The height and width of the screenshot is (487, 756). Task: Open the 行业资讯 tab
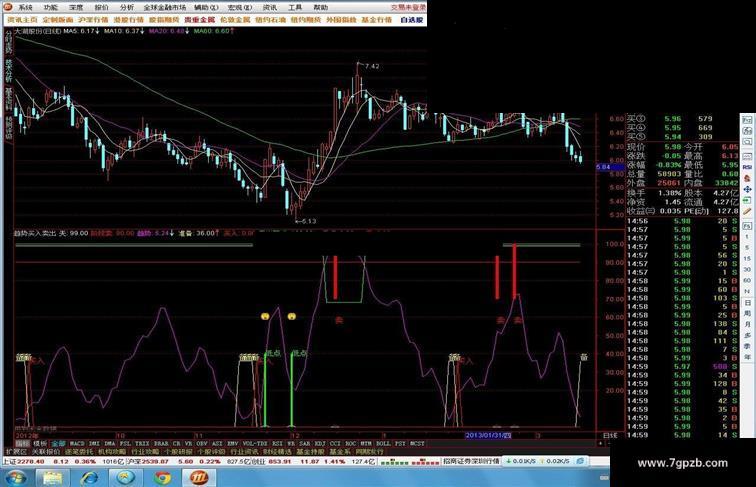click(244, 452)
